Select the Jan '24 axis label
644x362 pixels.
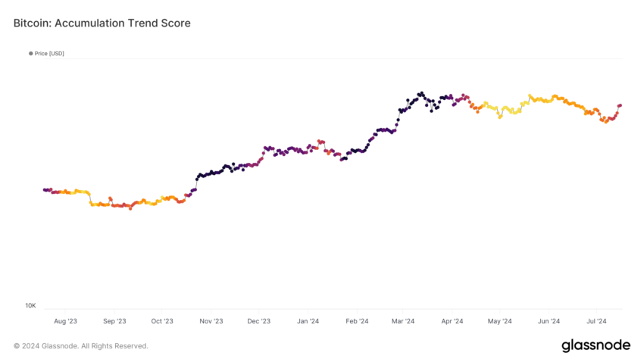[x=308, y=321]
